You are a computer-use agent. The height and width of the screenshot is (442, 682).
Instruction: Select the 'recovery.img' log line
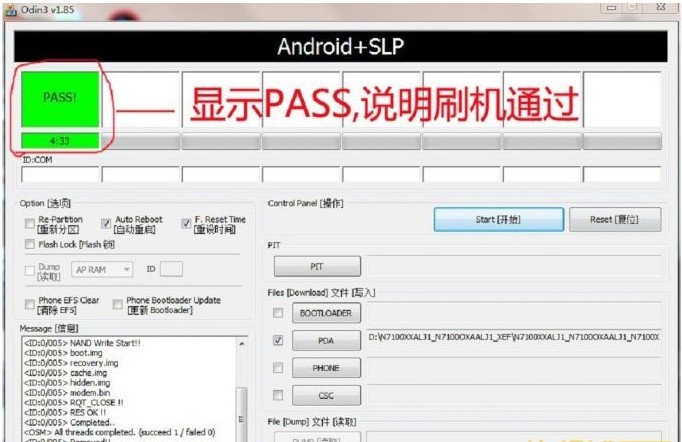(x=71, y=363)
